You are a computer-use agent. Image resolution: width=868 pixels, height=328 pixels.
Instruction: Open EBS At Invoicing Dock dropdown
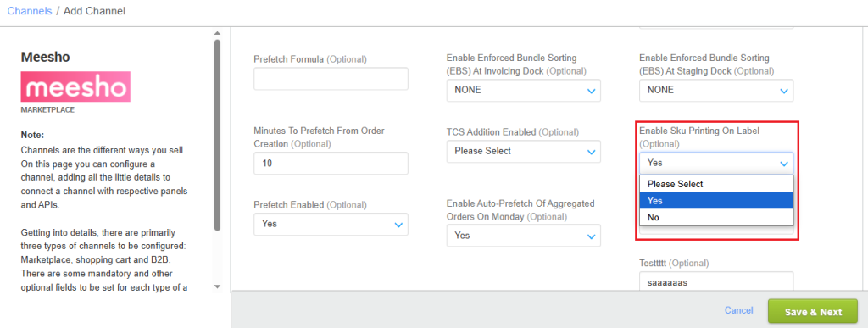(x=524, y=90)
